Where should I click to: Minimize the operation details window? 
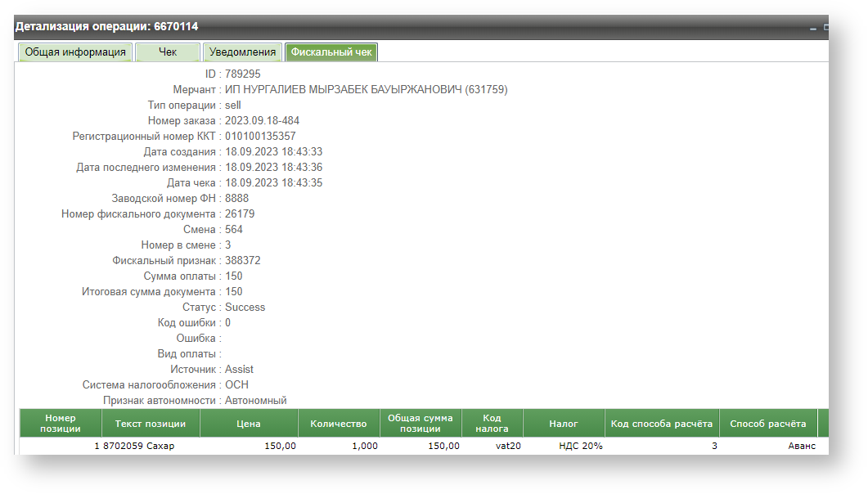(813, 29)
